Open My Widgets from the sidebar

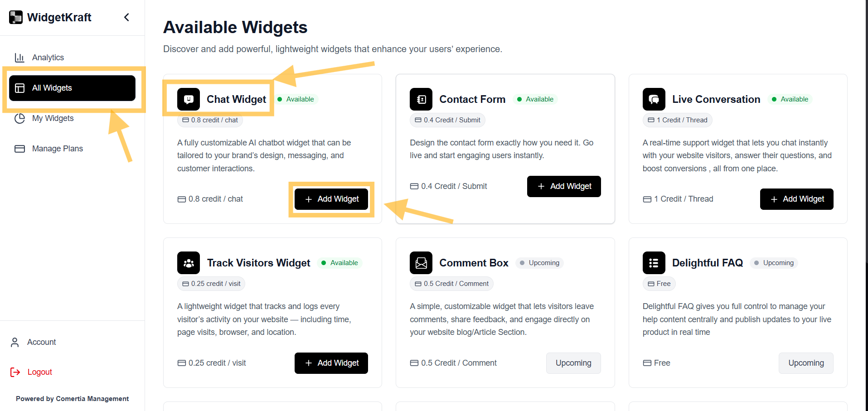pyautogui.click(x=53, y=118)
